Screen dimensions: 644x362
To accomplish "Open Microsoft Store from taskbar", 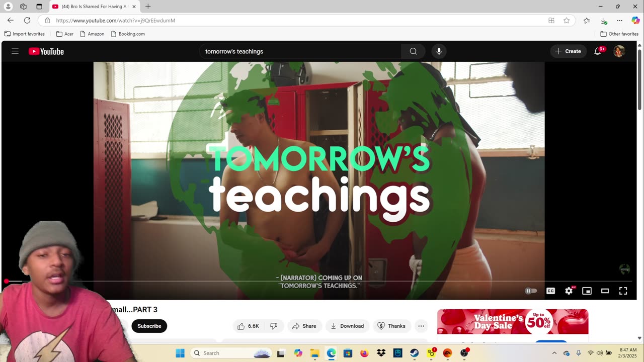I will [348, 353].
